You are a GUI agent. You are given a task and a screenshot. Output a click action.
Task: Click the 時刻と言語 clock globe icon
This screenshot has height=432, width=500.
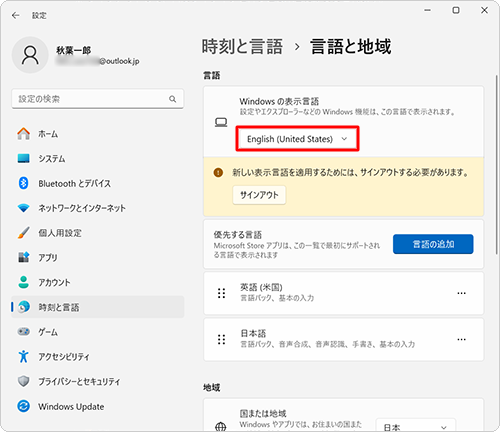tap(24, 307)
